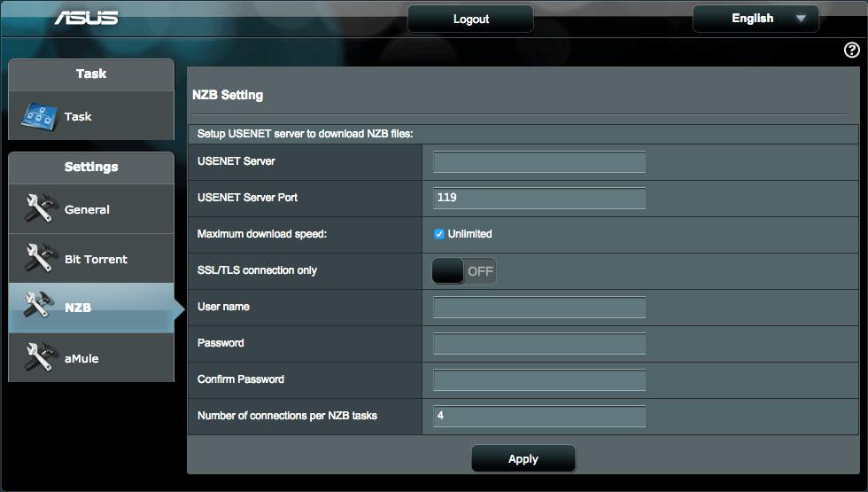Open General settings
The width and height of the screenshot is (868, 492).
click(x=91, y=209)
